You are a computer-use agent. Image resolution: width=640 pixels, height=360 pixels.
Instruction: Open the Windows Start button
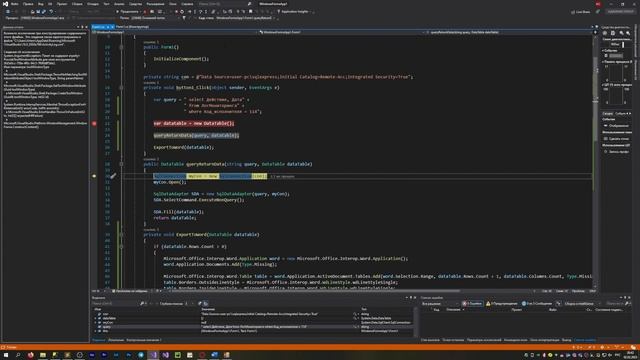[5, 355]
